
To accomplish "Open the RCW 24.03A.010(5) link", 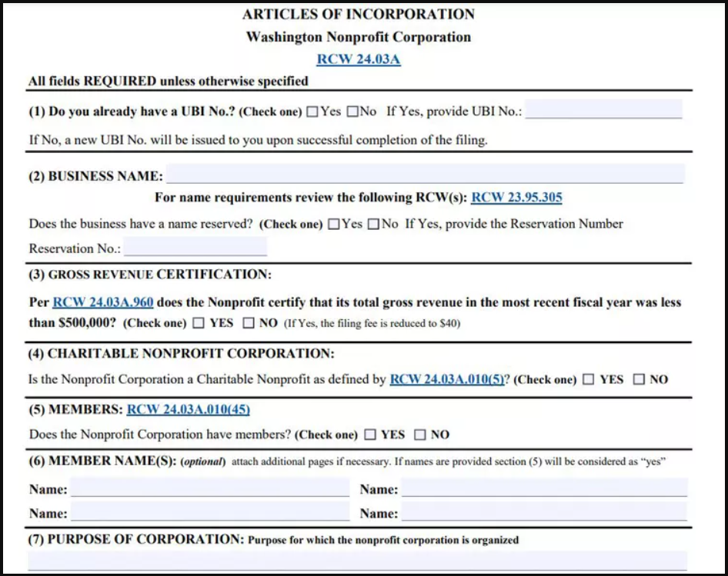I will point(447,380).
